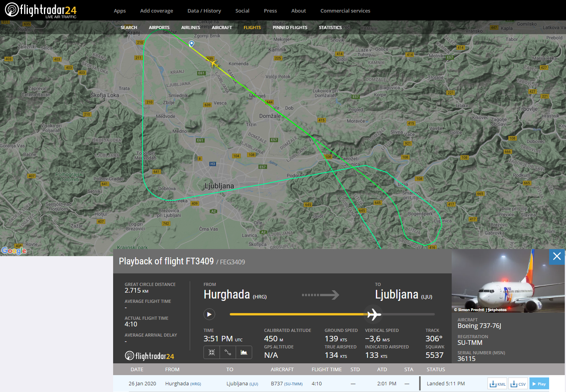The width and height of the screenshot is (566, 392).
Task: Toggle the center-on-aircraft arrows icon
Action: (212, 352)
